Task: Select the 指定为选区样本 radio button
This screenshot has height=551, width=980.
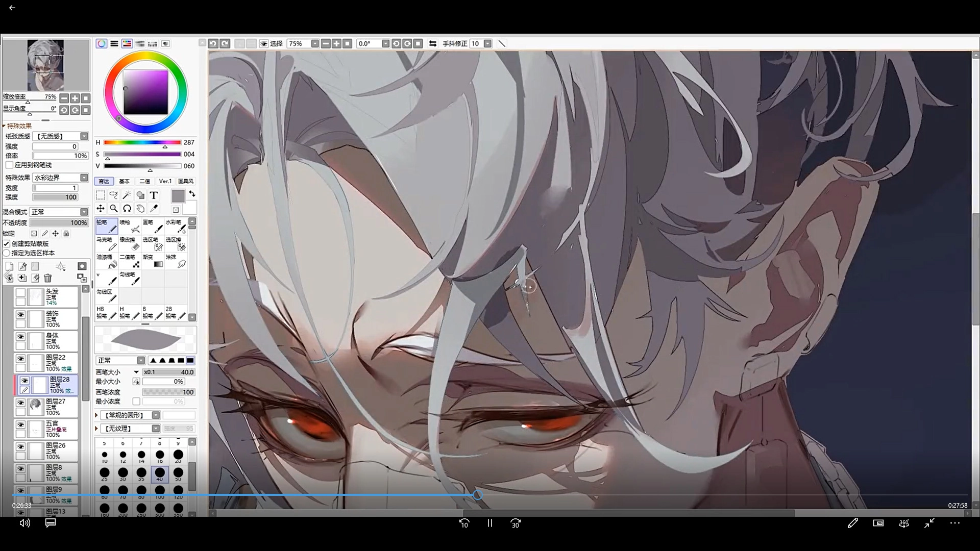Action: coord(7,253)
